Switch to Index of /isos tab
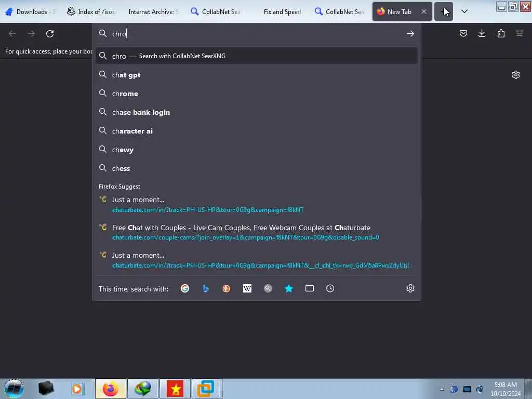This screenshot has width=532, height=399. click(x=91, y=11)
